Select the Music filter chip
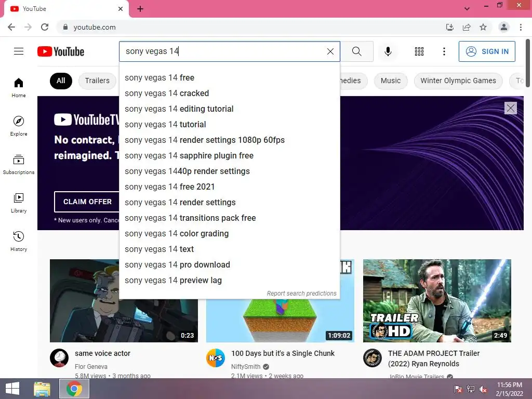 click(391, 81)
